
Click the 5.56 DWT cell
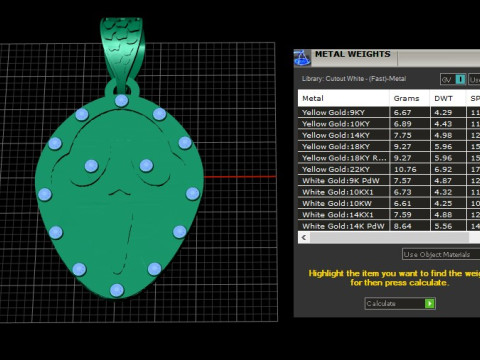[448, 226]
